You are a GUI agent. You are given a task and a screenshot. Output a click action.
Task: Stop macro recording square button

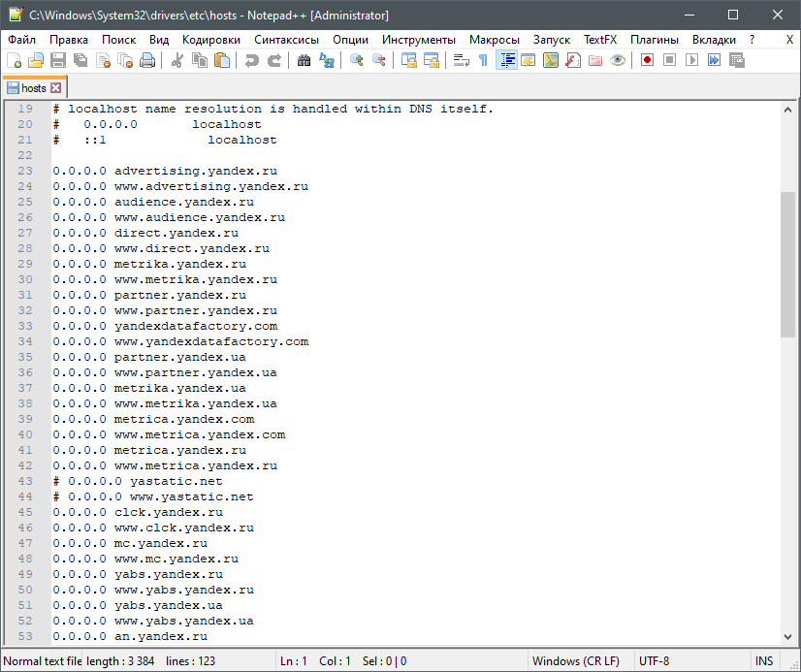669,60
